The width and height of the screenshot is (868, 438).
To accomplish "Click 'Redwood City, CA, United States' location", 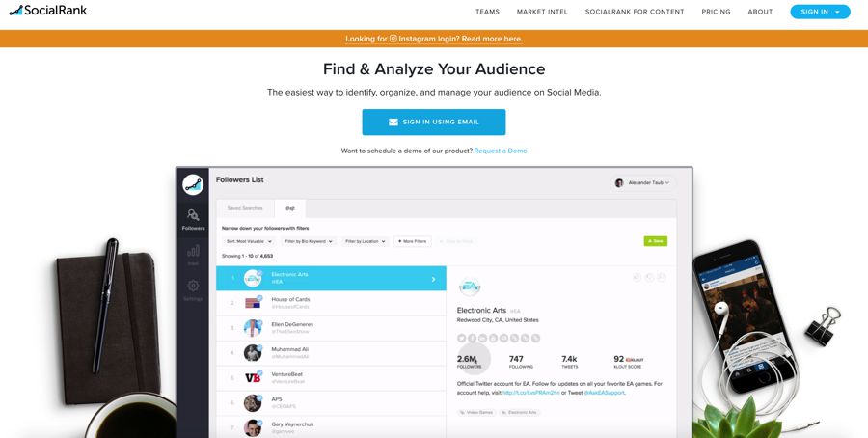I will pyautogui.click(x=498, y=320).
